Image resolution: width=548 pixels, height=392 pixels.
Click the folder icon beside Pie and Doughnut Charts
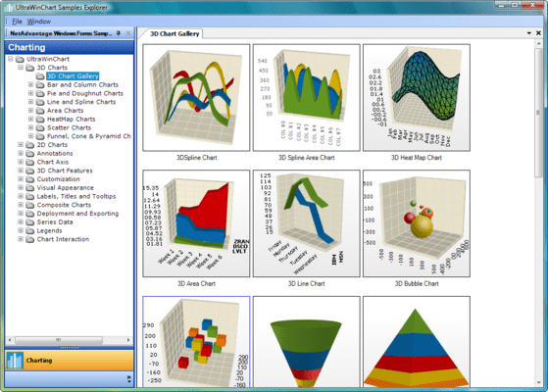[x=40, y=94]
